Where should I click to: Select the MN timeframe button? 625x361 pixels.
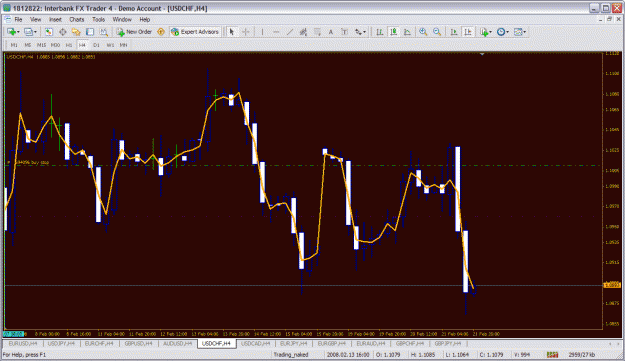click(124, 45)
